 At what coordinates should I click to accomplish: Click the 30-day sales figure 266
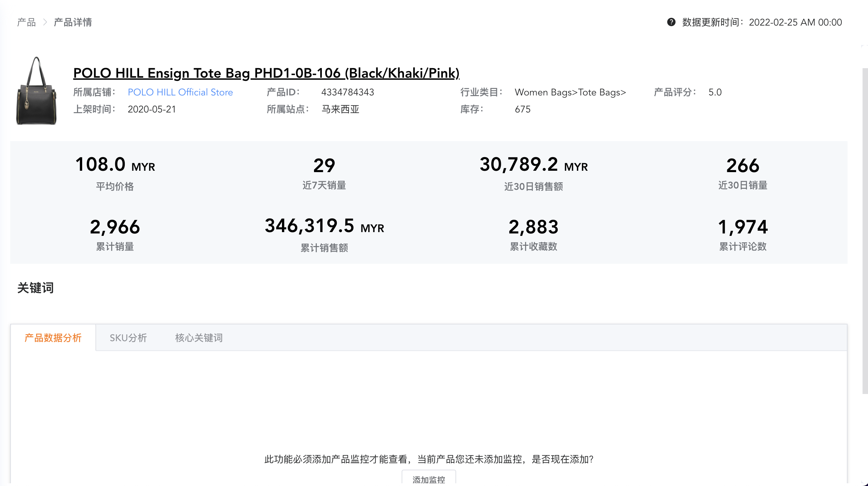click(743, 166)
